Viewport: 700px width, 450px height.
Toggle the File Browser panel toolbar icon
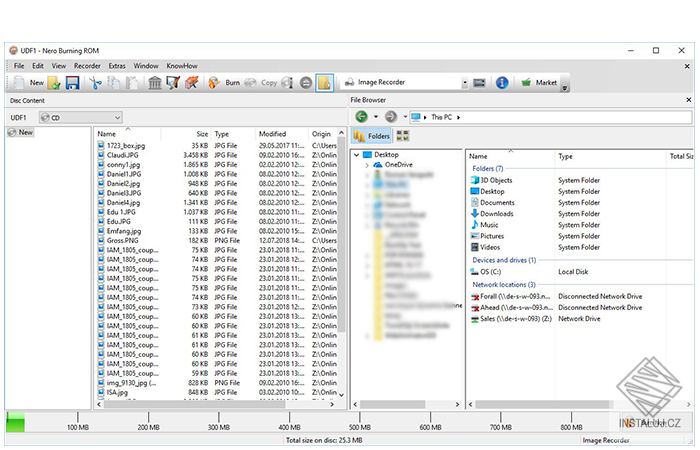tap(324, 83)
